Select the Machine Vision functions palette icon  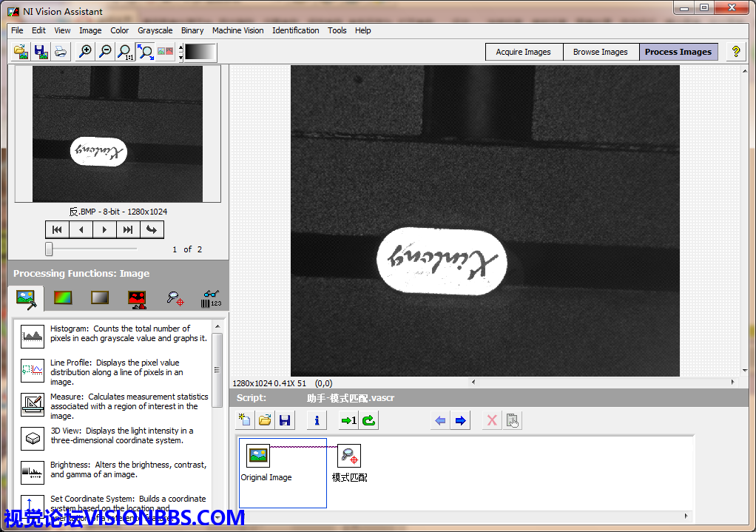(175, 298)
